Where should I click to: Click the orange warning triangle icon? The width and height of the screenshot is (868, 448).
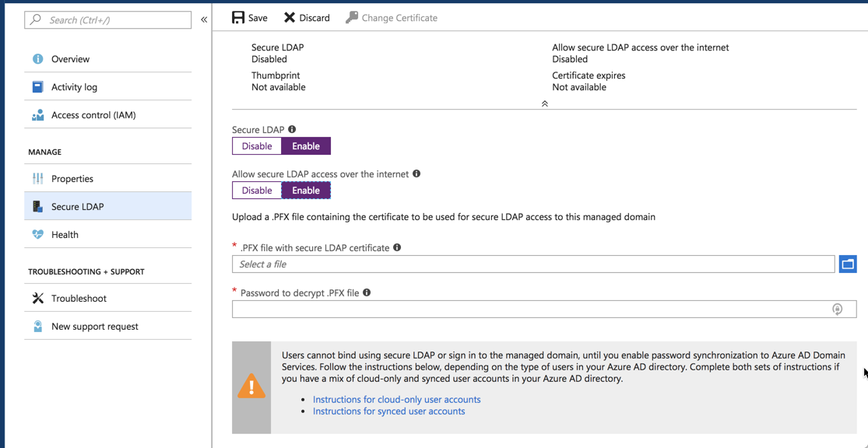[252, 386]
